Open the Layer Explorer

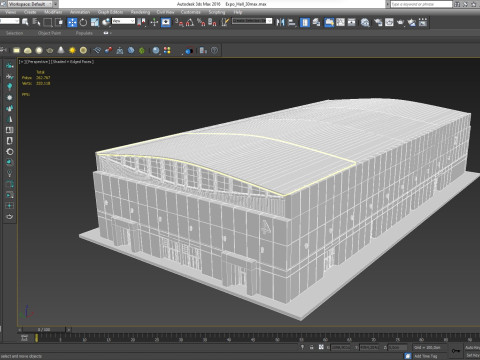[316, 22]
